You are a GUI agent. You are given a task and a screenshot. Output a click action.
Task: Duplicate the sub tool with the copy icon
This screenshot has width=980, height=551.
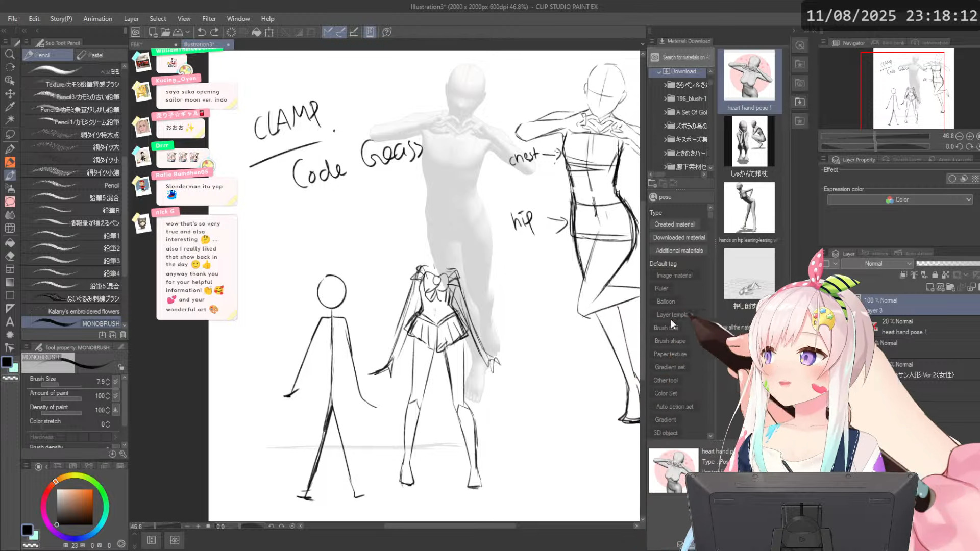(x=112, y=335)
